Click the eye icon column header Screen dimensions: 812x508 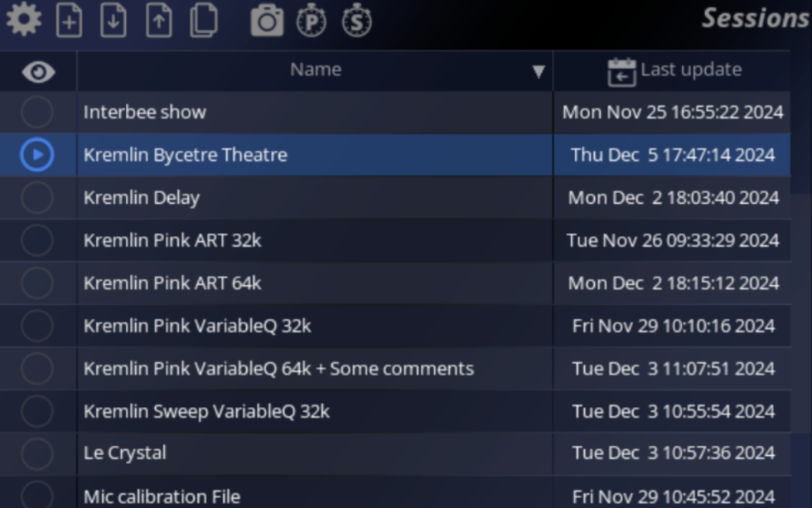click(38, 72)
